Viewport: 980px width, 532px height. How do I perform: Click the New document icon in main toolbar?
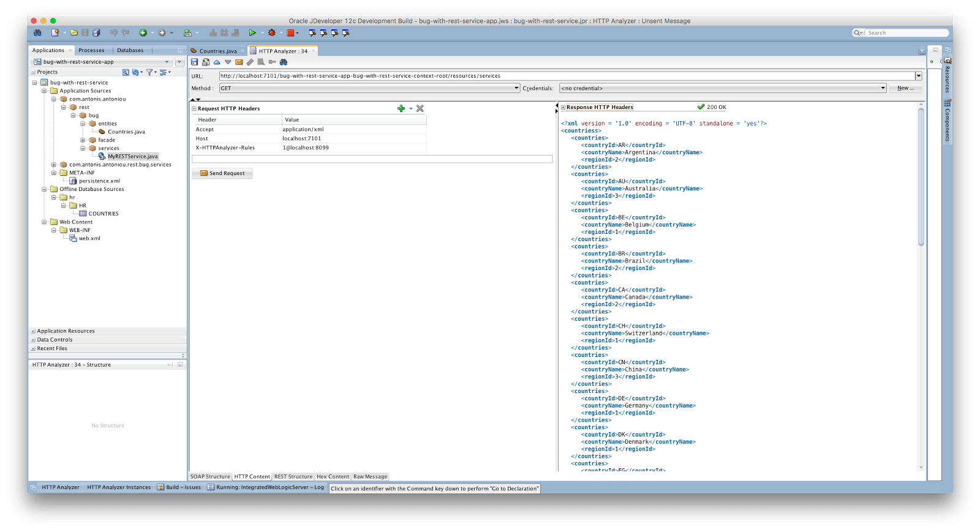[55, 33]
